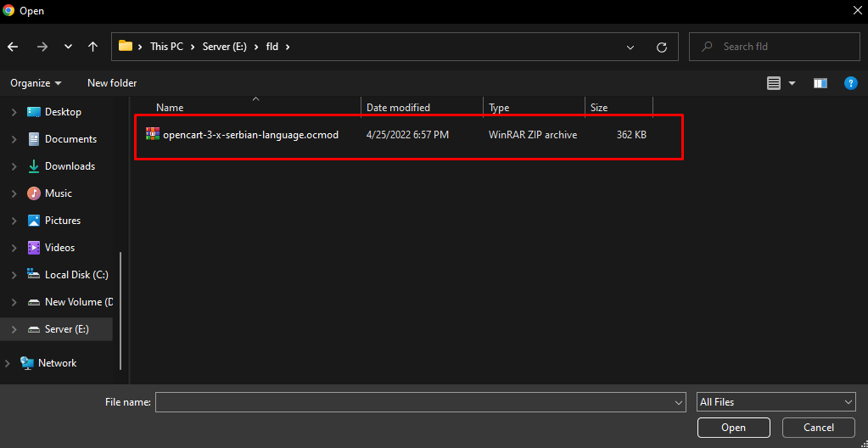Show the preview pane
The image size is (868, 448).
point(820,83)
